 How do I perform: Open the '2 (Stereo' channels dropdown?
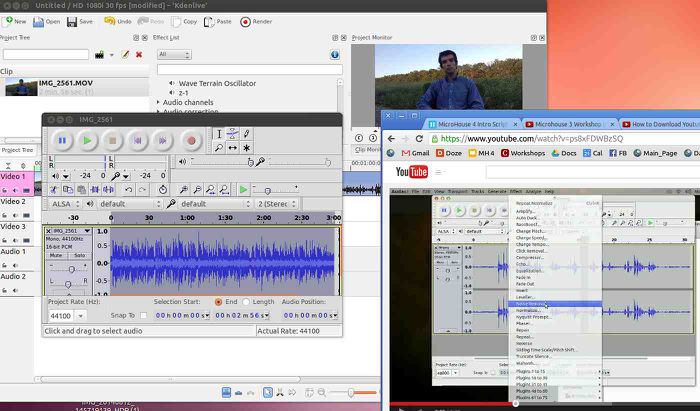point(277,204)
